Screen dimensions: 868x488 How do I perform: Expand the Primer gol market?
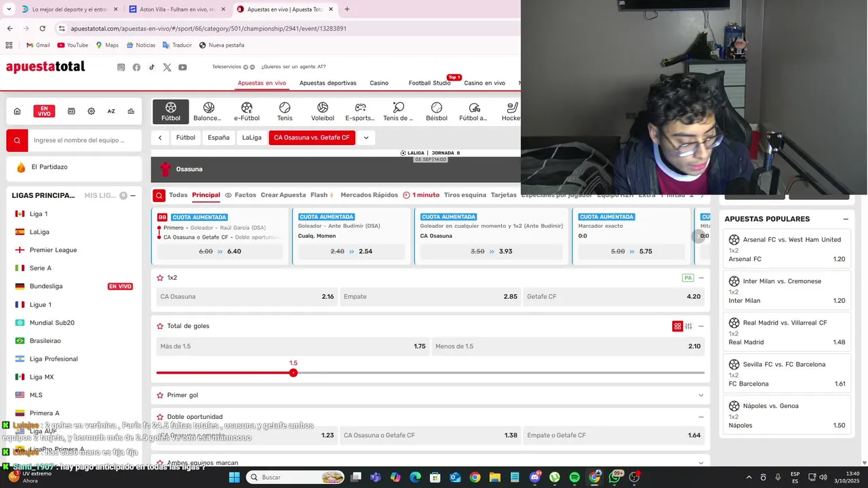point(701,395)
